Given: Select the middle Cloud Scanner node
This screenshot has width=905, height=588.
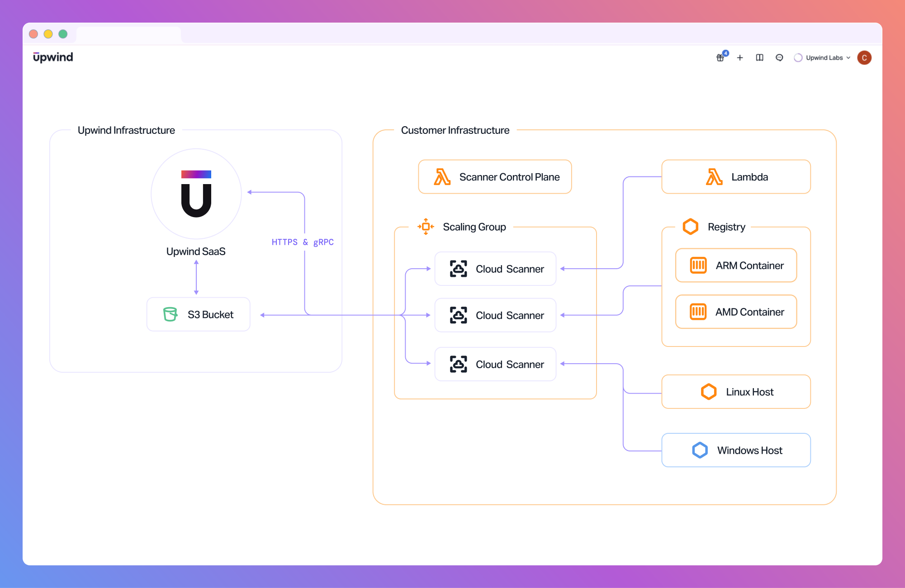Looking at the screenshot, I should (495, 315).
